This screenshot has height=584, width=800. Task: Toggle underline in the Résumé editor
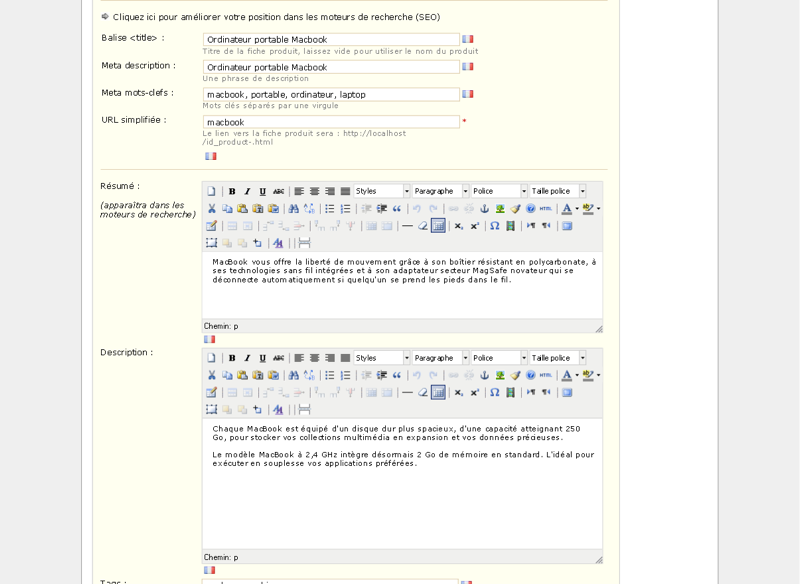pyautogui.click(x=263, y=191)
